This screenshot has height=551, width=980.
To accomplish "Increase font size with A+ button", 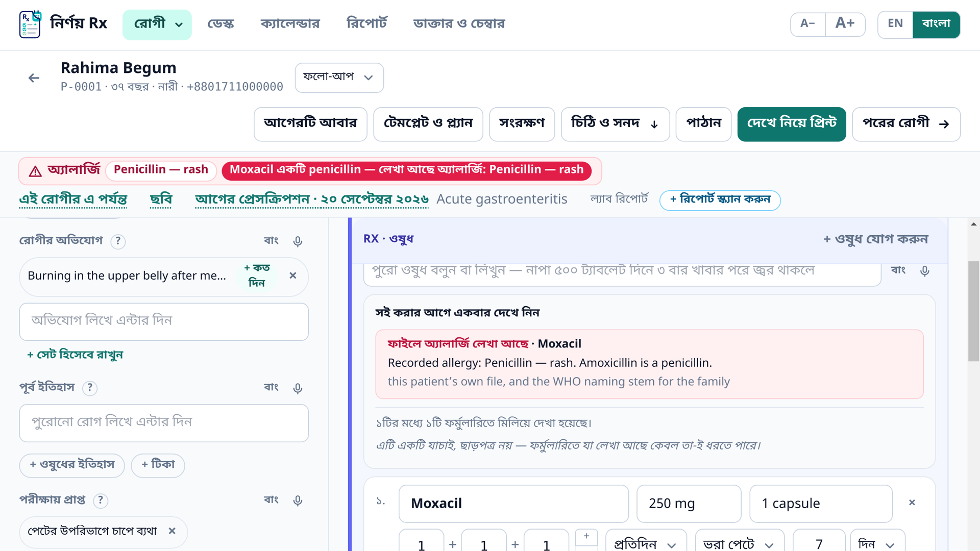I will coord(845,24).
